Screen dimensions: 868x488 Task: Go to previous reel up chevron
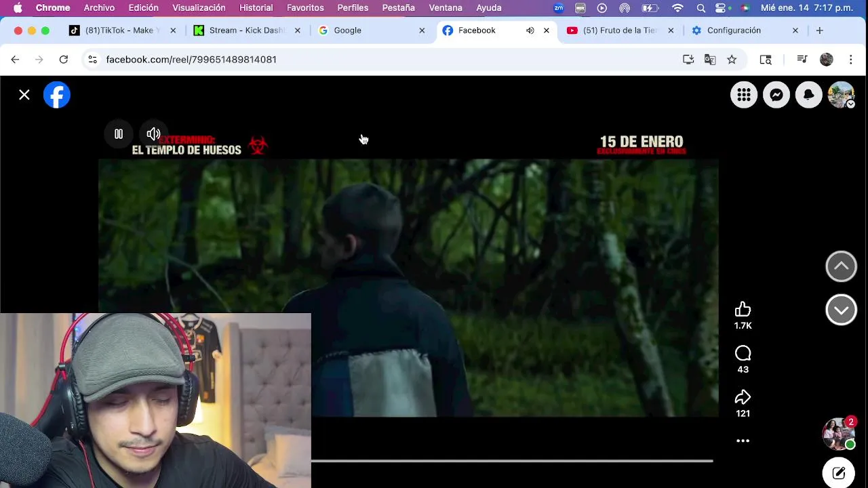[842, 266]
